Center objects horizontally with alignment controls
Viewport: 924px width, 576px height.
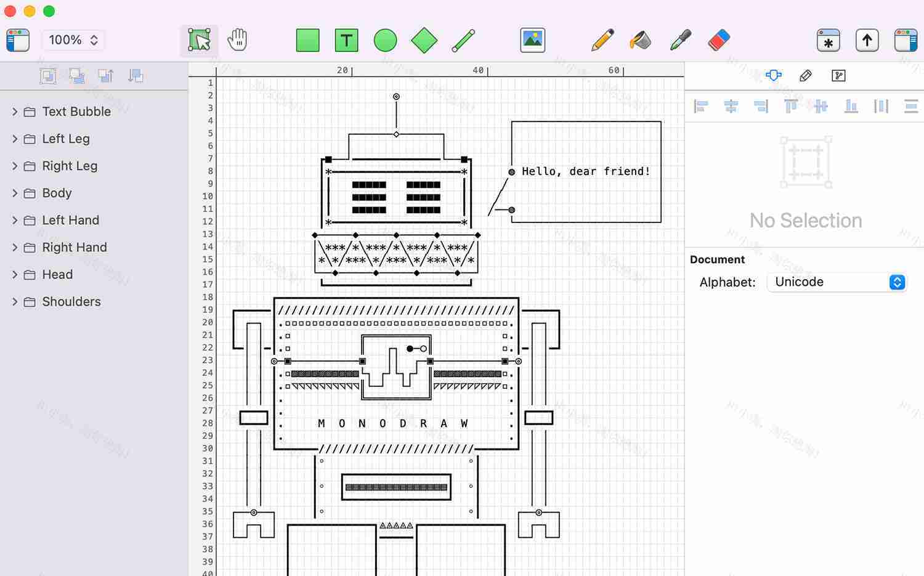(x=731, y=106)
